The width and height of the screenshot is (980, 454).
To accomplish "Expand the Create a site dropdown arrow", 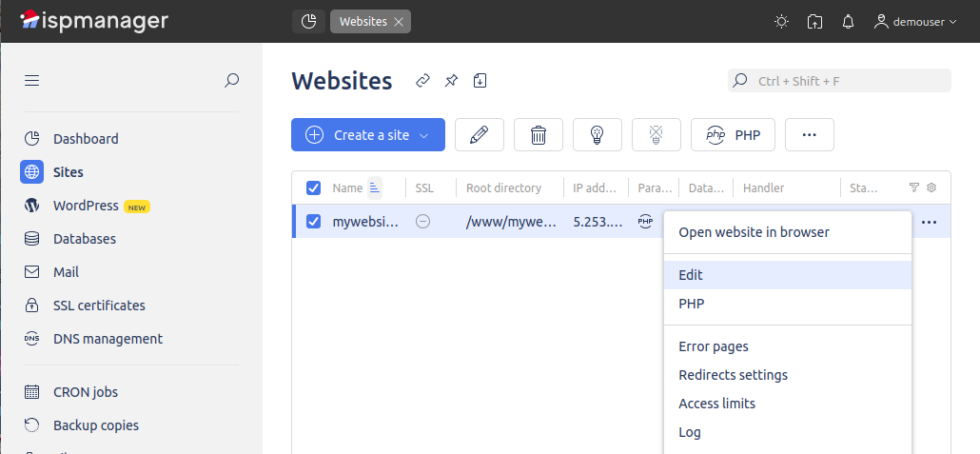I will pos(424,135).
